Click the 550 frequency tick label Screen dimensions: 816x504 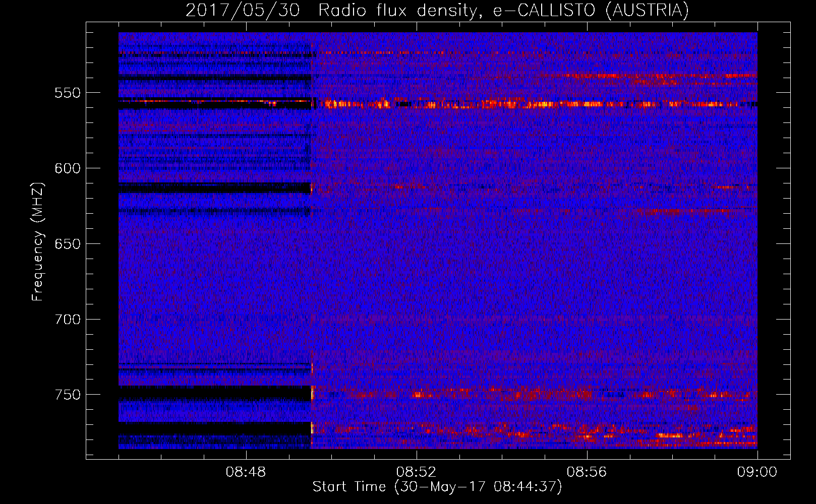68,93
